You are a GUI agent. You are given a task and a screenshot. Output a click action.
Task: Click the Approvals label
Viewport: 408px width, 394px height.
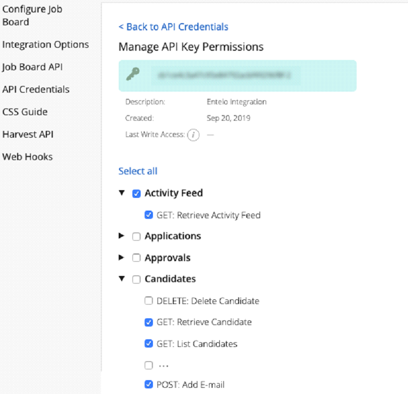coord(168,258)
